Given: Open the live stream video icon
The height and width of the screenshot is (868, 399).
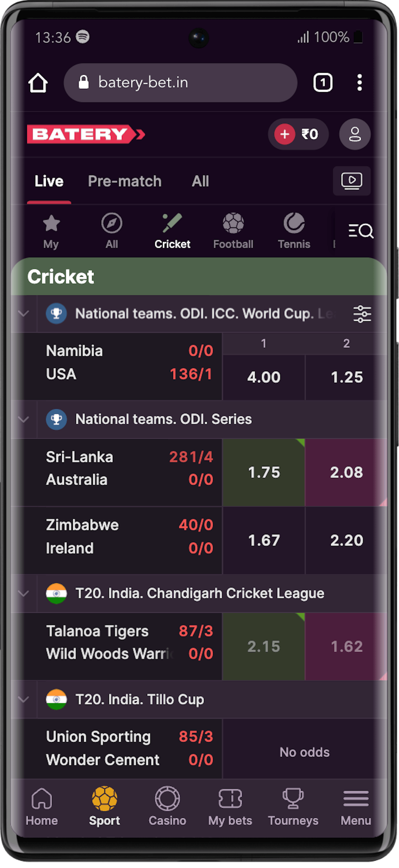Looking at the screenshot, I should click(352, 181).
